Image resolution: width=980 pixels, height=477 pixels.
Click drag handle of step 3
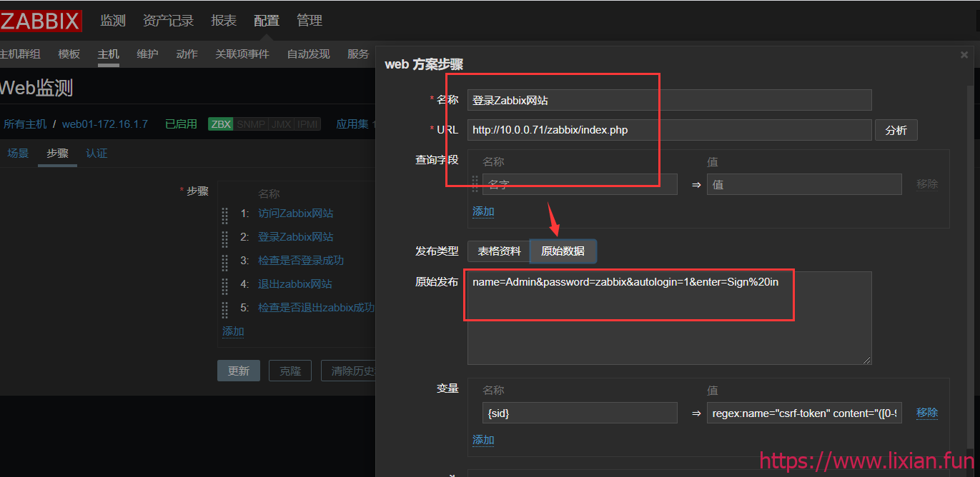[x=225, y=262]
